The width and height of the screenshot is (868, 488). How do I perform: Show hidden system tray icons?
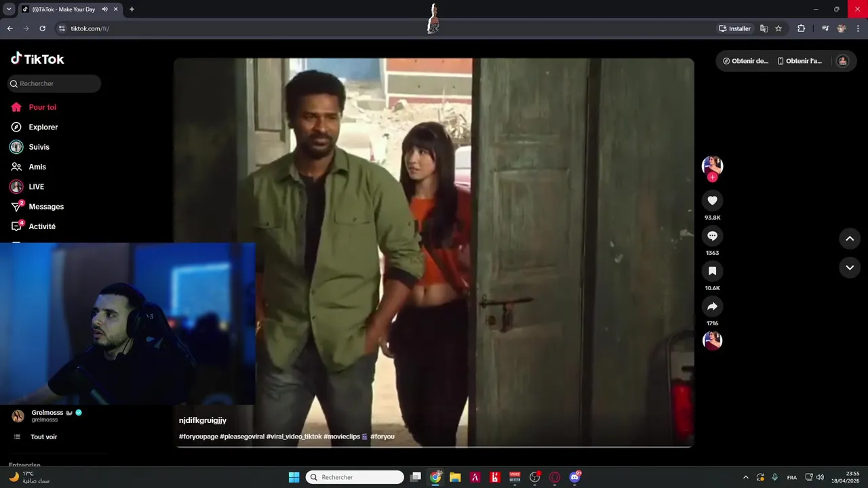coord(746,477)
